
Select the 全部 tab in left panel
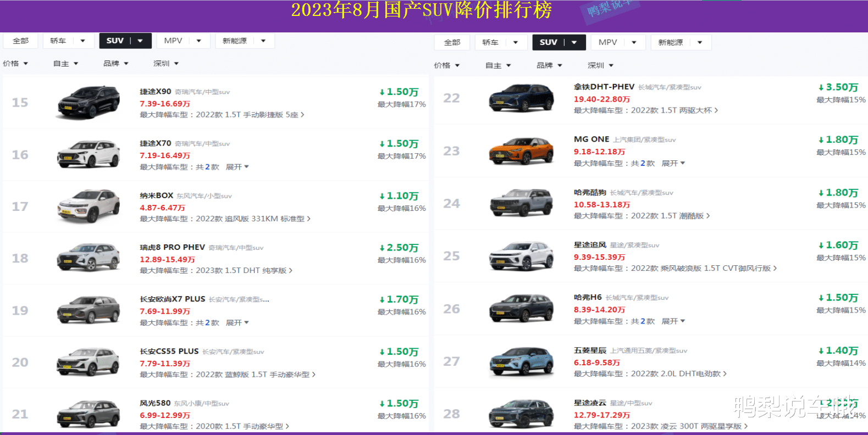[x=20, y=41]
